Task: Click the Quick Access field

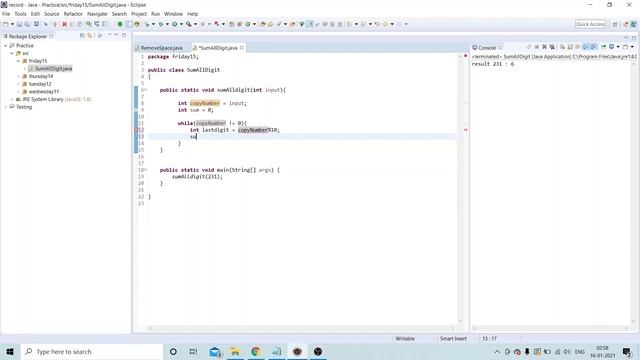Action: pyautogui.click(x=591, y=24)
